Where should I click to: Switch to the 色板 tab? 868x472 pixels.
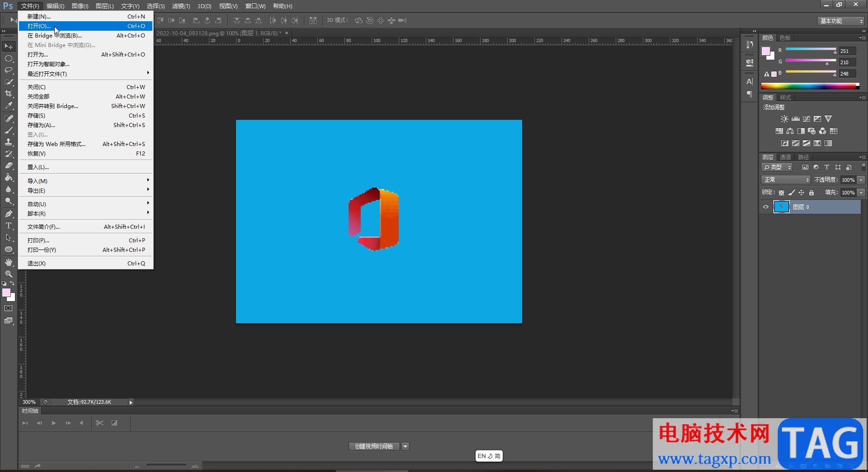[x=785, y=38]
